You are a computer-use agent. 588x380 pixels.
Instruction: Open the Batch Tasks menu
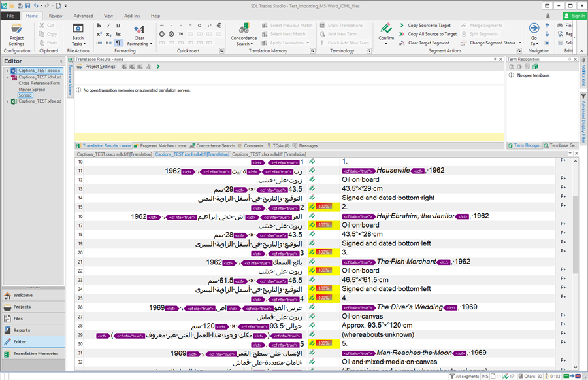[78, 35]
